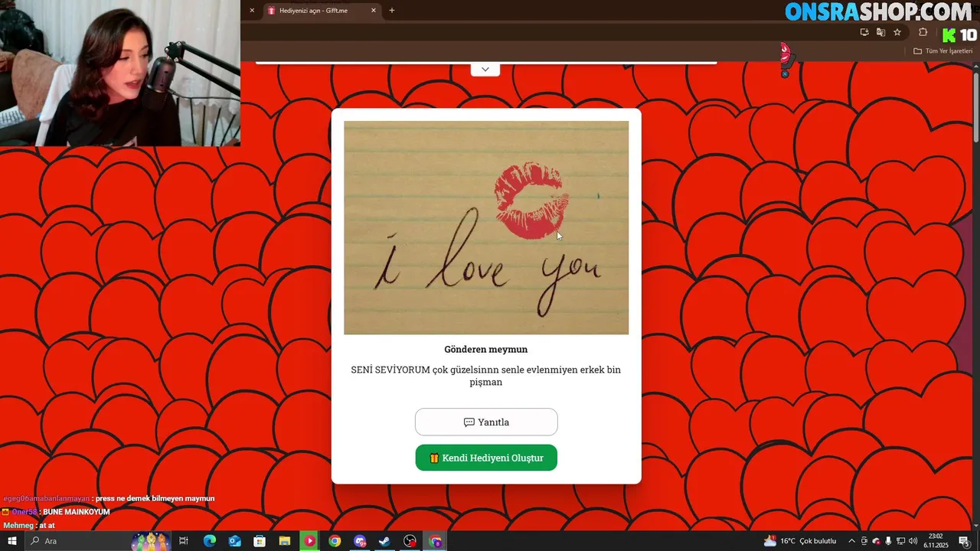Switch to the active Chrome profile window on the taskbar

coord(436,541)
